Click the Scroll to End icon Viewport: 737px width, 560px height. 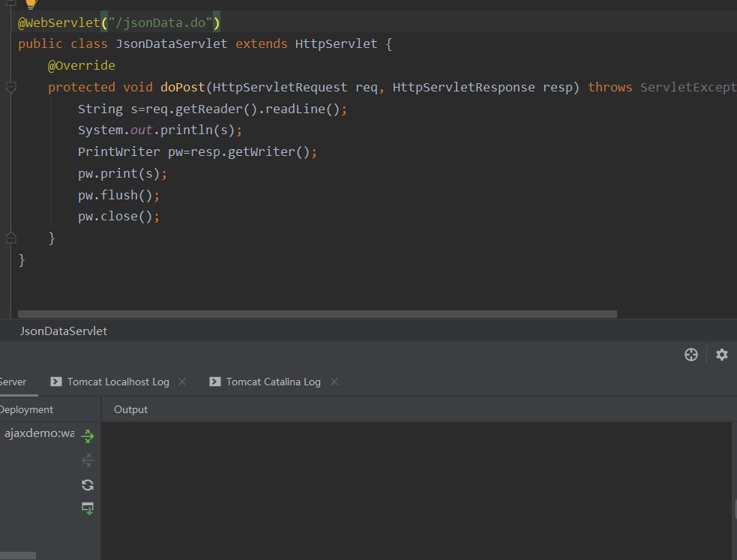88,508
